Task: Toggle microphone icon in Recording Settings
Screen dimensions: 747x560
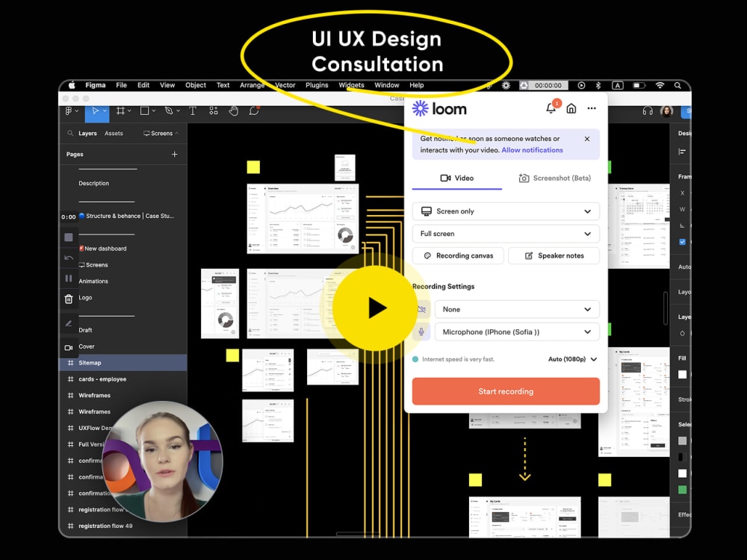Action: coord(421,332)
